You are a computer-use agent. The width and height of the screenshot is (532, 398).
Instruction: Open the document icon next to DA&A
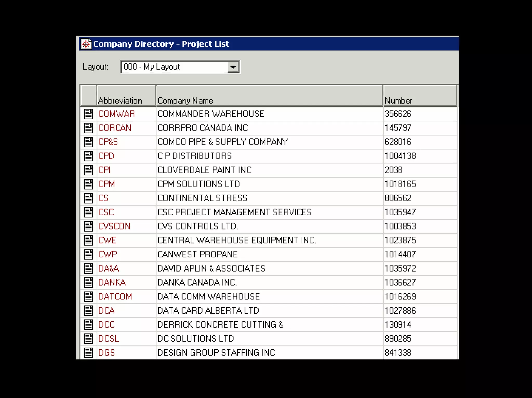[88, 268]
